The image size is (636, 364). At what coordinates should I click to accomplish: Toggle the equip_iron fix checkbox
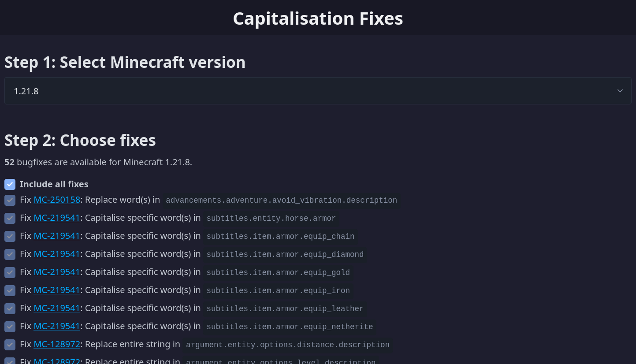[x=10, y=290]
